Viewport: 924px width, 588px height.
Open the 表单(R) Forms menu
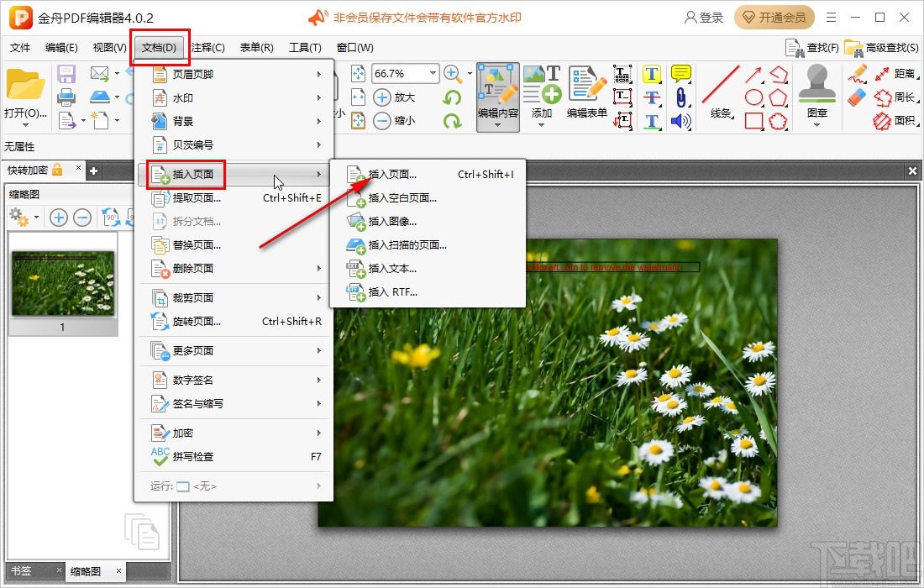256,48
